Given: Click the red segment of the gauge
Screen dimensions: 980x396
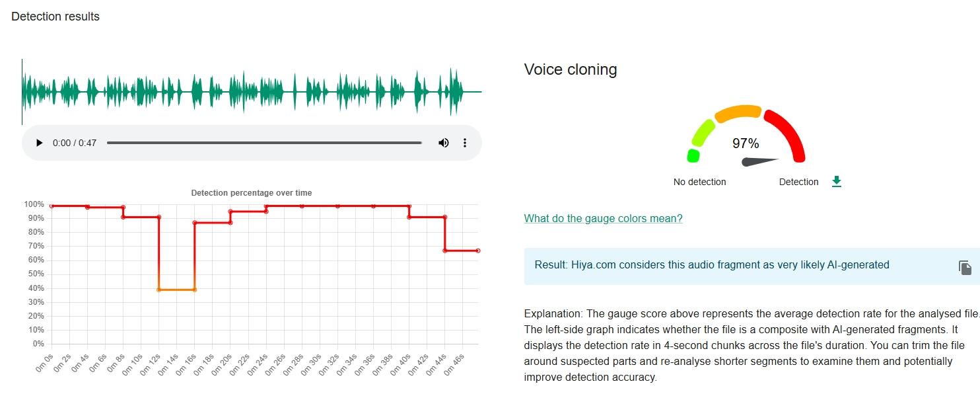Looking at the screenshot, I should [787, 132].
